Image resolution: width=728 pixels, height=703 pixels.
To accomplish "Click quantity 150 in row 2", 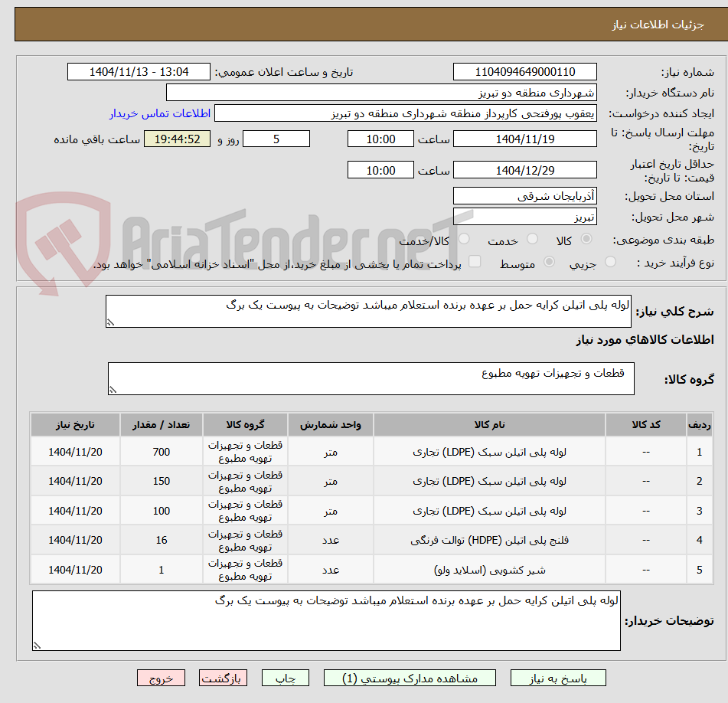I will (x=161, y=481).
